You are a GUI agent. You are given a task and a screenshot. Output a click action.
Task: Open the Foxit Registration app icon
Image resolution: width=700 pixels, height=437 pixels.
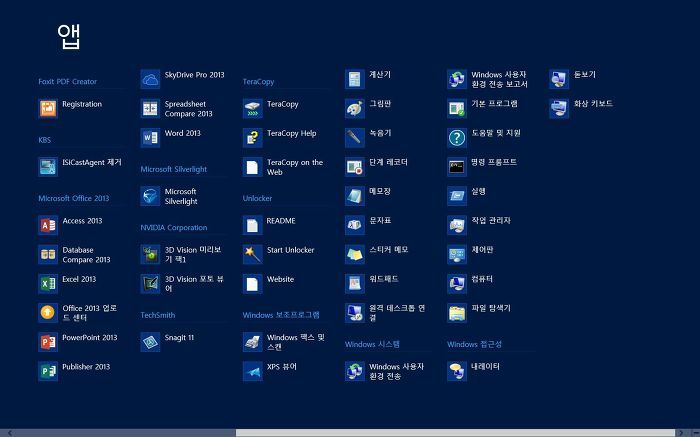(x=48, y=108)
